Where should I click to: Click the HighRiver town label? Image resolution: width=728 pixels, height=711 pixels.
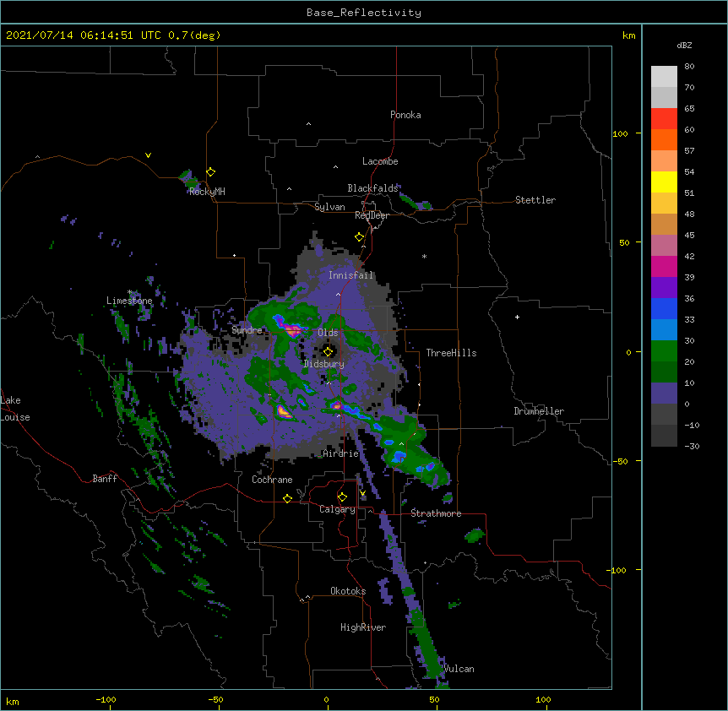point(363,627)
